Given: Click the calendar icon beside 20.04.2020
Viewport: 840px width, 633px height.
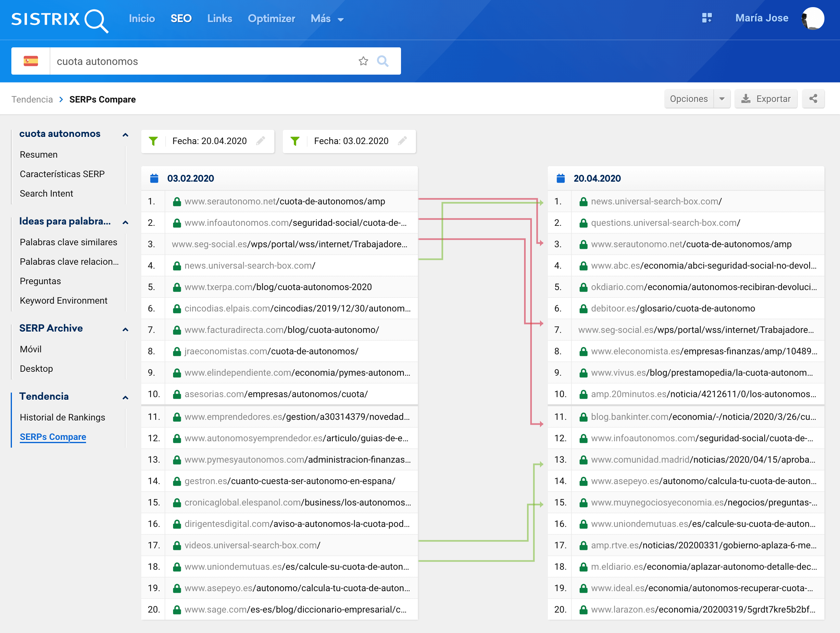Looking at the screenshot, I should [x=560, y=178].
